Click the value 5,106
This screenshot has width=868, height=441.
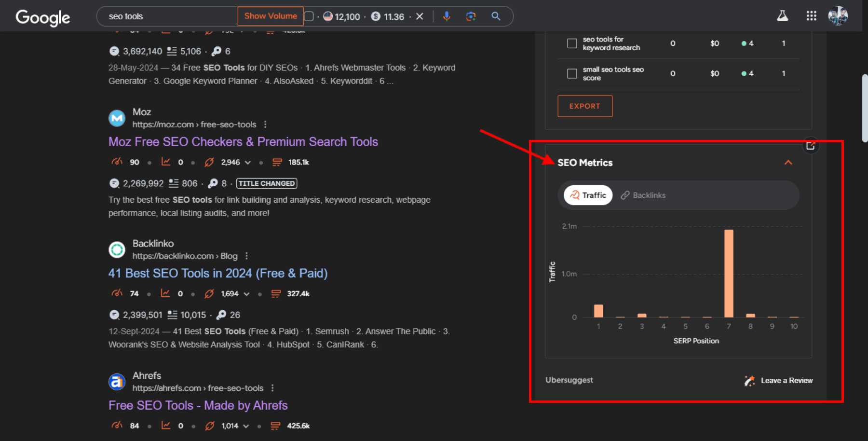point(190,52)
